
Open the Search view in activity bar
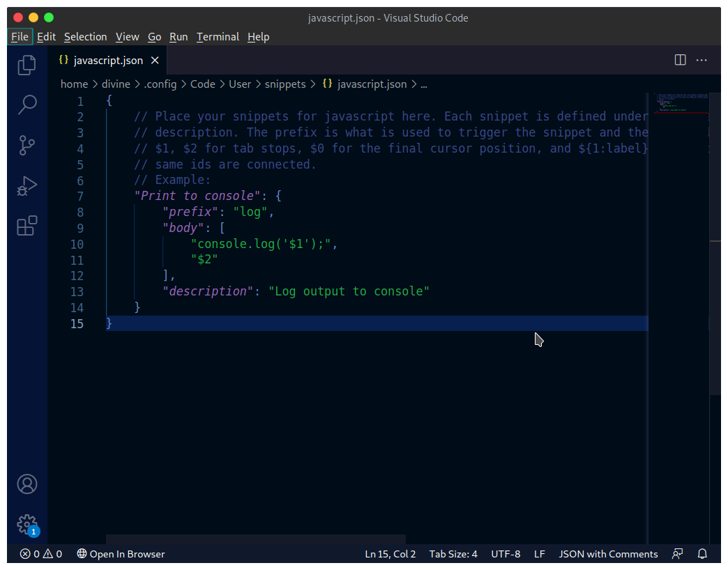[27, 105]
